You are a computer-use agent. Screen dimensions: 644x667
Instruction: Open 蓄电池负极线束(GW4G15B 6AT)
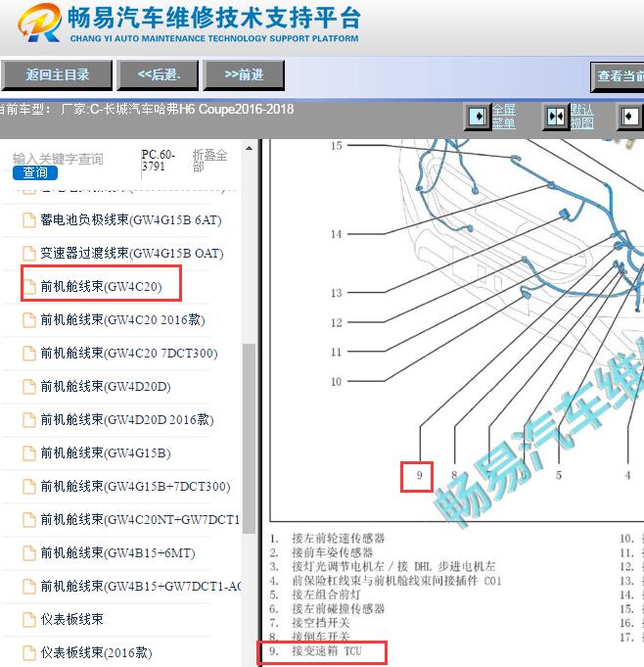131,220
